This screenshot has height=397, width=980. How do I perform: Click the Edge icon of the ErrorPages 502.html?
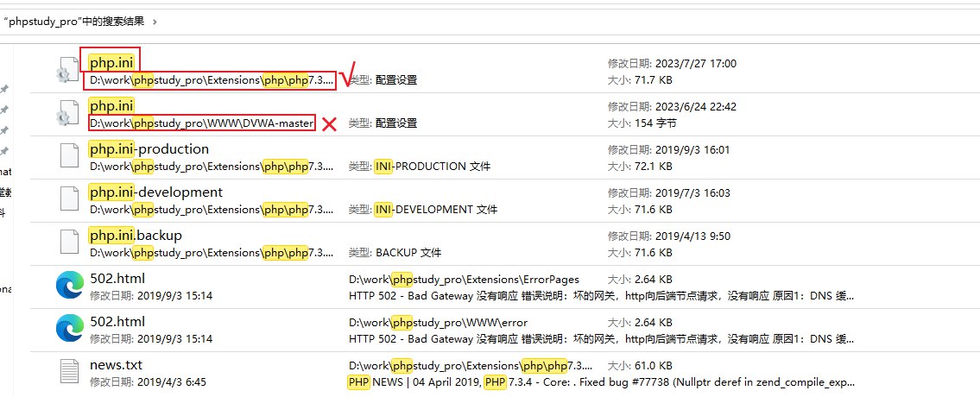click(x=69, y=286)
